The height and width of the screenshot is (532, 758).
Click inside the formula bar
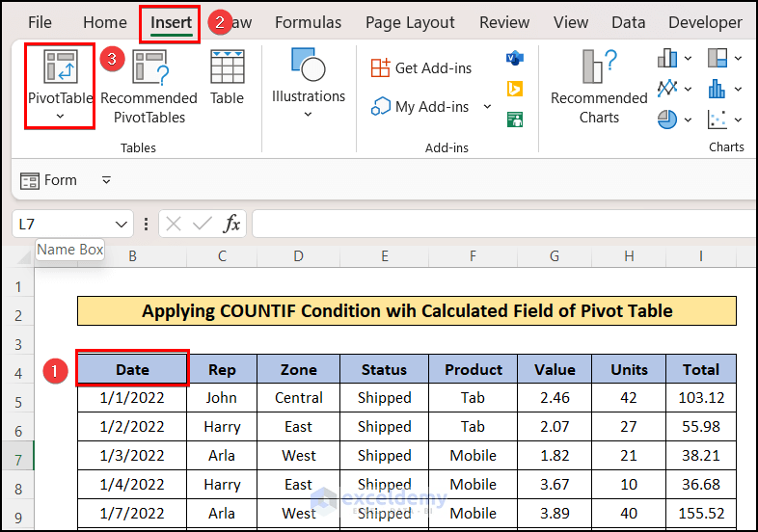pos(504,224)
